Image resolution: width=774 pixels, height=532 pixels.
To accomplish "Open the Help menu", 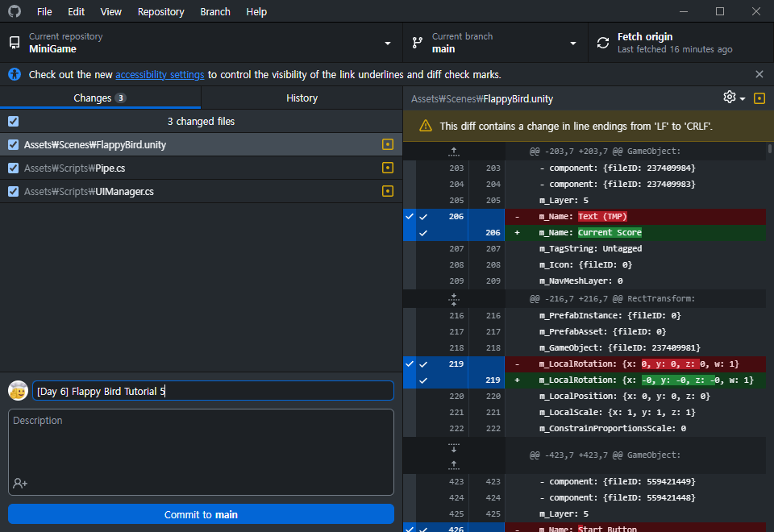I will click(x=256, y=11).
